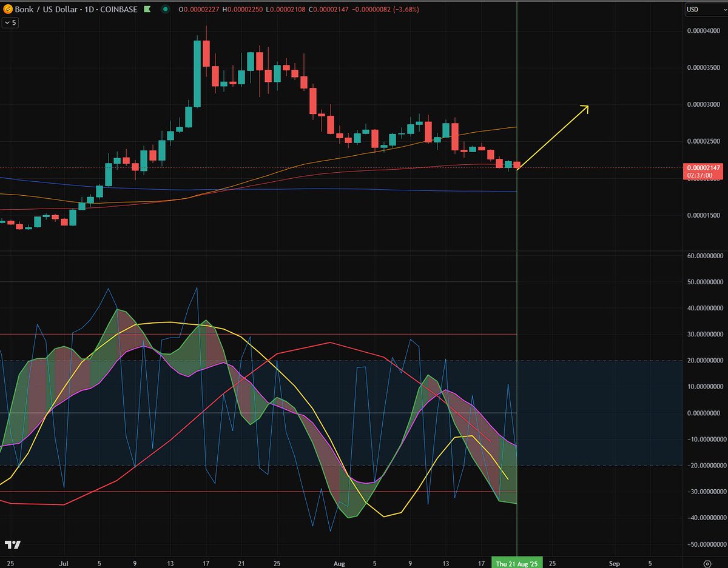Screen dimensions: 728x568
Task: Click the 0.00003000 price axis label
Action: tap(703, 104)
